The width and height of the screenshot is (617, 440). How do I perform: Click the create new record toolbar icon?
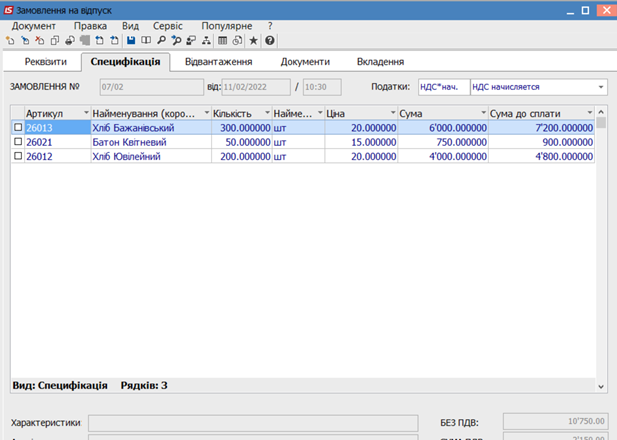(x=10, y=41)
